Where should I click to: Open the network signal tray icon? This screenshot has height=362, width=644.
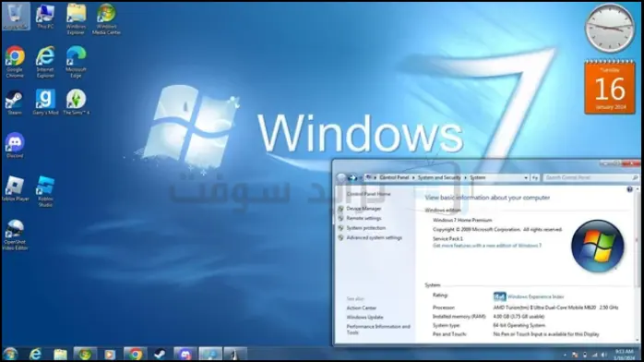594,355
